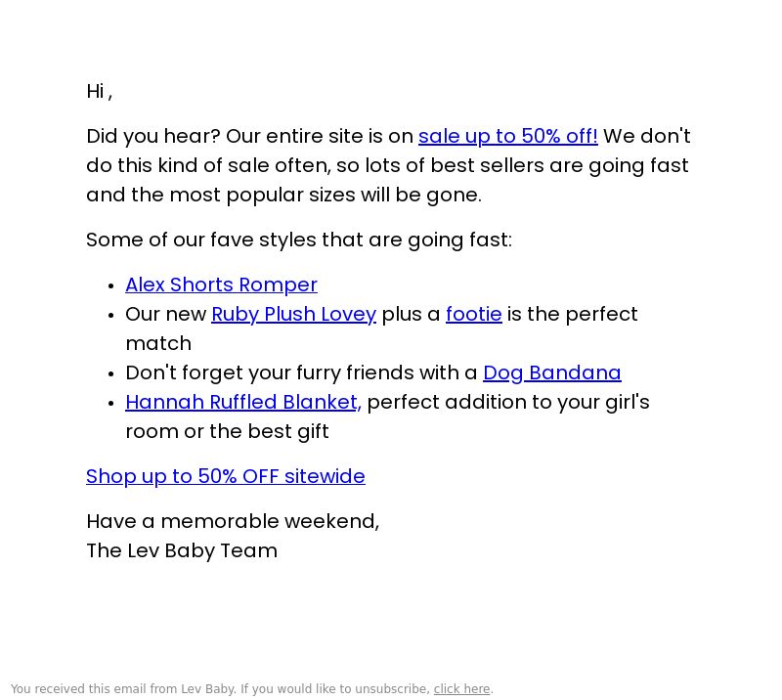Viewport: 782px width, 700px height.
Task: Click 'Shop up to 50% OFF sitewide'
Action: point(226,476)
